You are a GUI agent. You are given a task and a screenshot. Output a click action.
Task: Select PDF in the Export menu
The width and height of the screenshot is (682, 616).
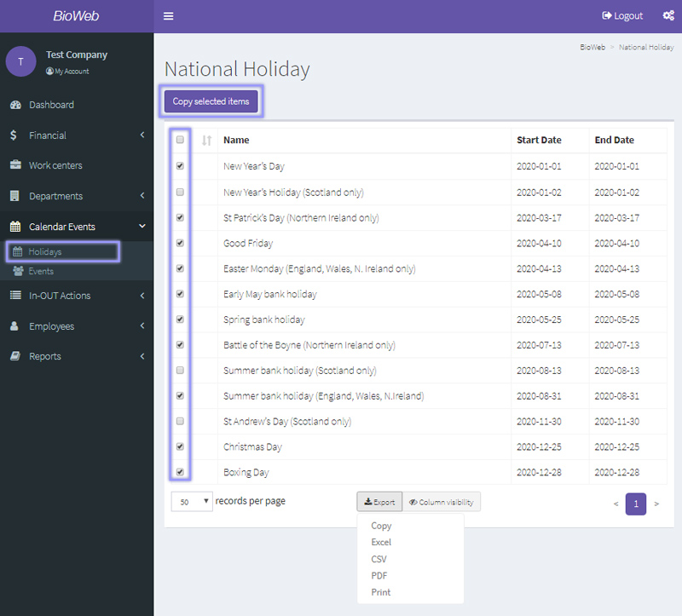tap(379, 576)
